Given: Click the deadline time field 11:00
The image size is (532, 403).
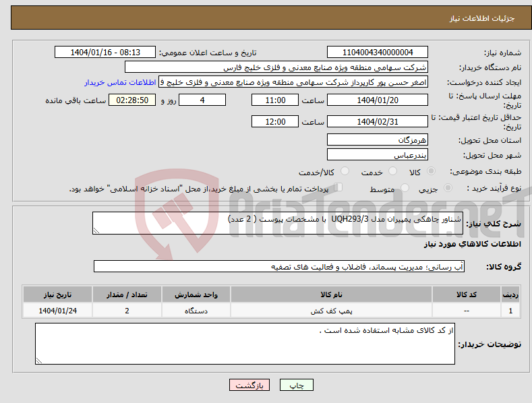Looking at the screenshot, I should pyautogui.click(x=275, y=100).
